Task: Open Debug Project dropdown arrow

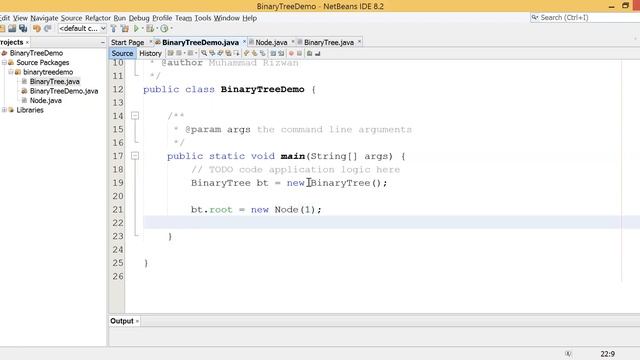Action: click(157, 29)
